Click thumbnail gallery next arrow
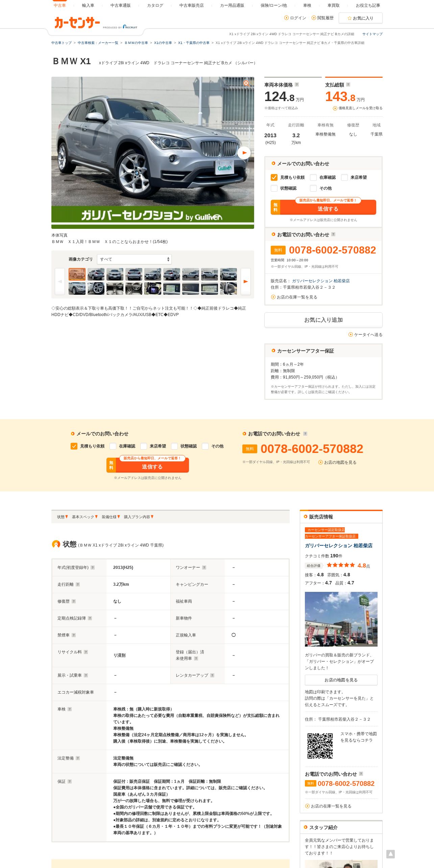Image resolution: width=434 pixels, height=868 pixels. point(246,281)
